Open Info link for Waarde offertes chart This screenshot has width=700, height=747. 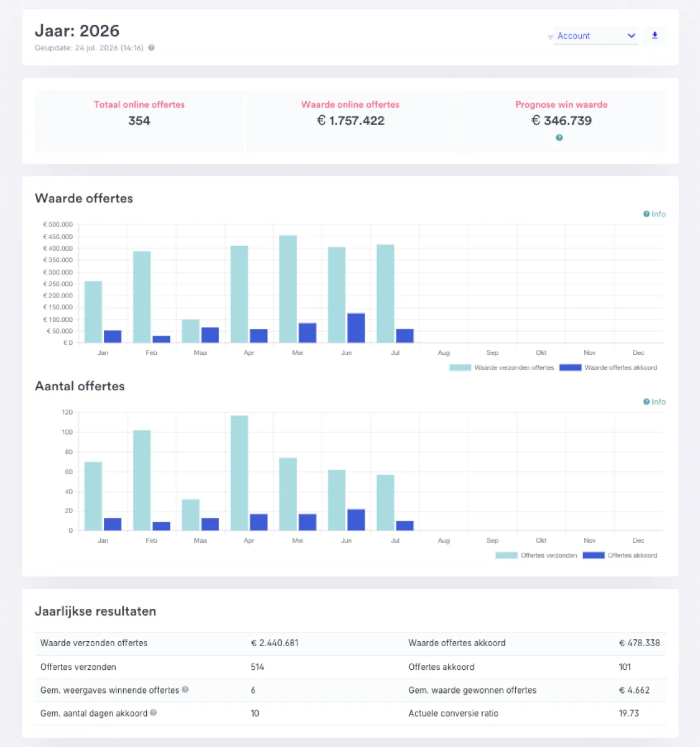pyautogui.click(x=655, y=214)
